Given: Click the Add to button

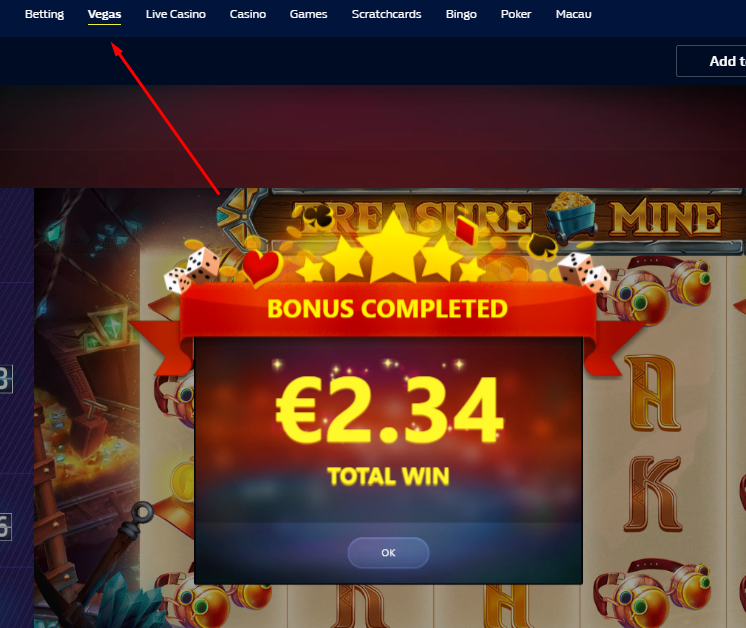Looking at the screenshot, I should click(711, 61).
